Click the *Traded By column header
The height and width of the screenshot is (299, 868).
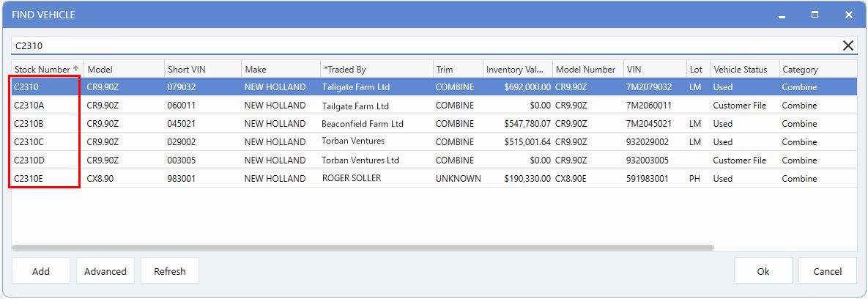point(376,69)
